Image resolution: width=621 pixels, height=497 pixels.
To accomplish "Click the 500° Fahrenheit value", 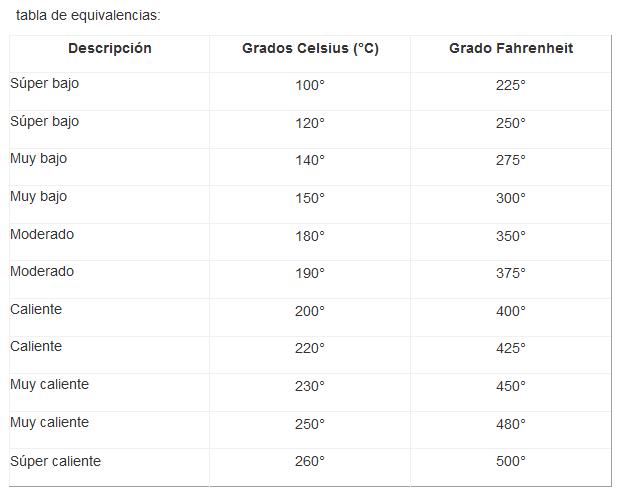I will click(x=511, y=461).
